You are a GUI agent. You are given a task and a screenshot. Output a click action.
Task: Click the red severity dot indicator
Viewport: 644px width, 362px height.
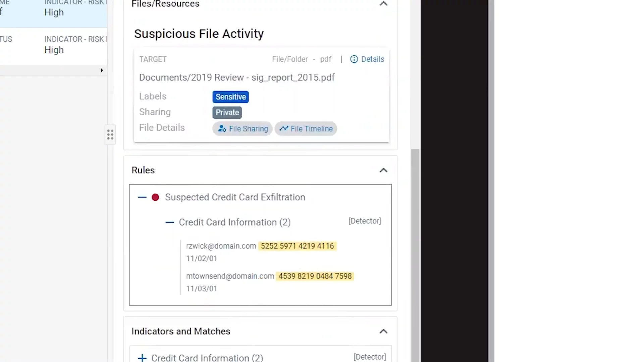155,197
